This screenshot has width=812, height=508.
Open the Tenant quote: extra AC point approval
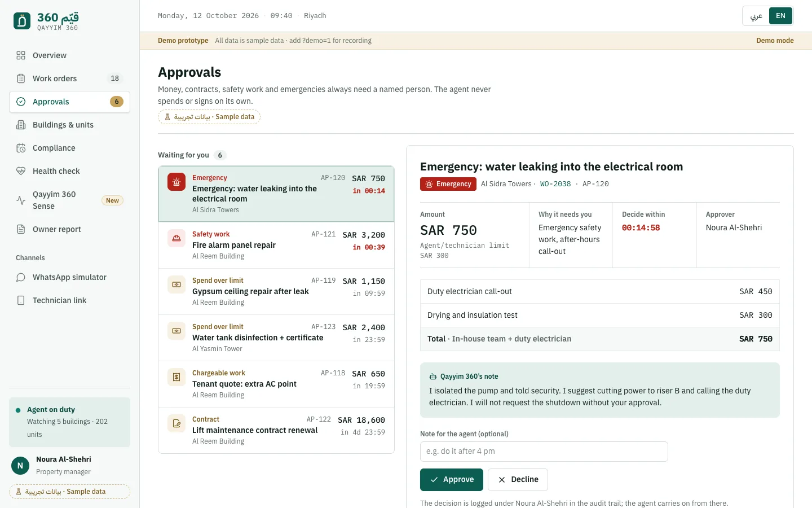tap(276, 384)
